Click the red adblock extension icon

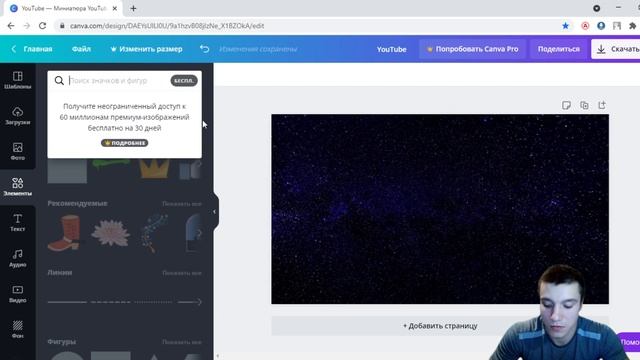click(585, 26)
